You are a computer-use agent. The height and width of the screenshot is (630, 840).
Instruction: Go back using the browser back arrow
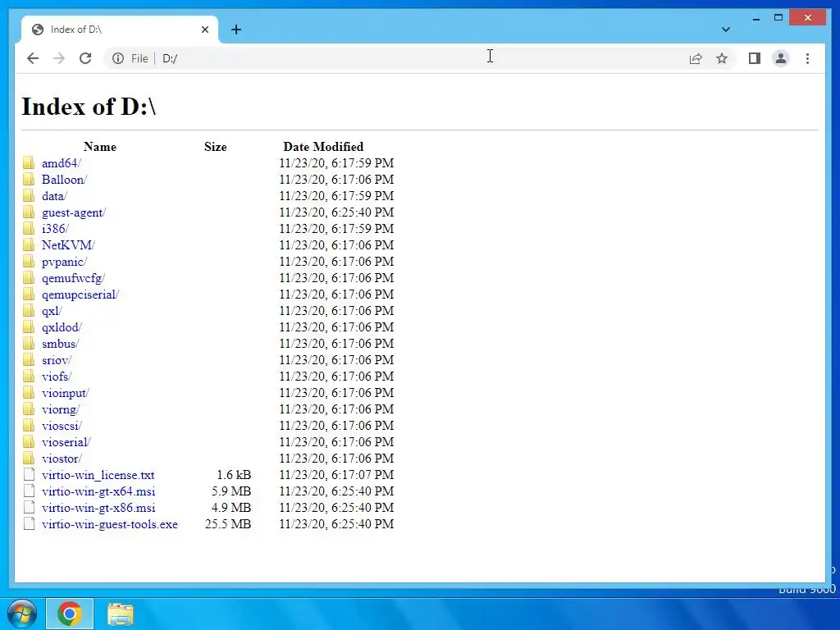pyautogui.click(x=33, y=58)
